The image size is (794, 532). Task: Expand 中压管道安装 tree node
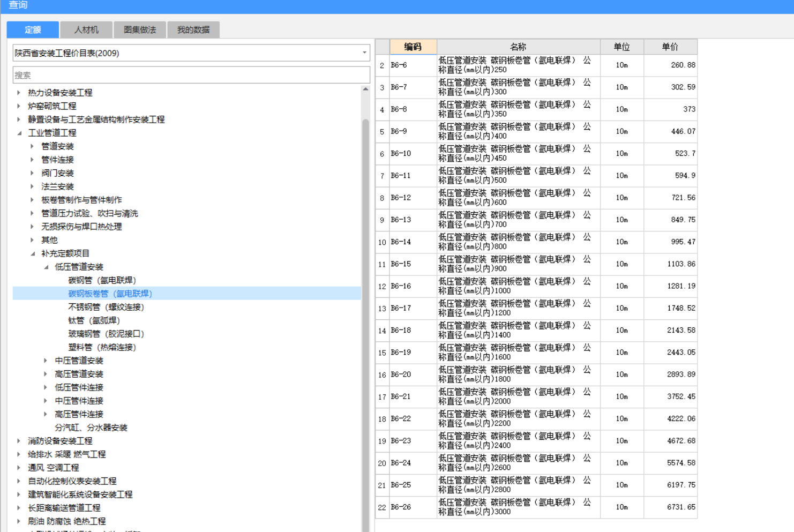[46, 361]
